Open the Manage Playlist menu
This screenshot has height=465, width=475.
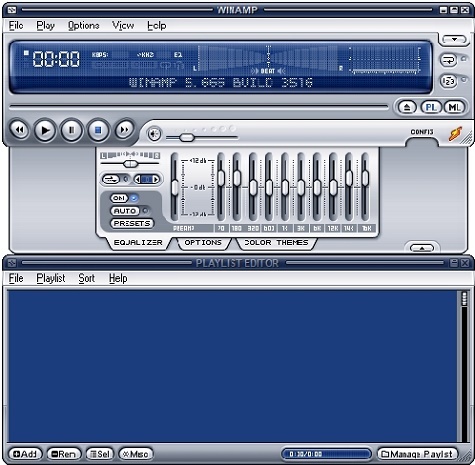417,454
